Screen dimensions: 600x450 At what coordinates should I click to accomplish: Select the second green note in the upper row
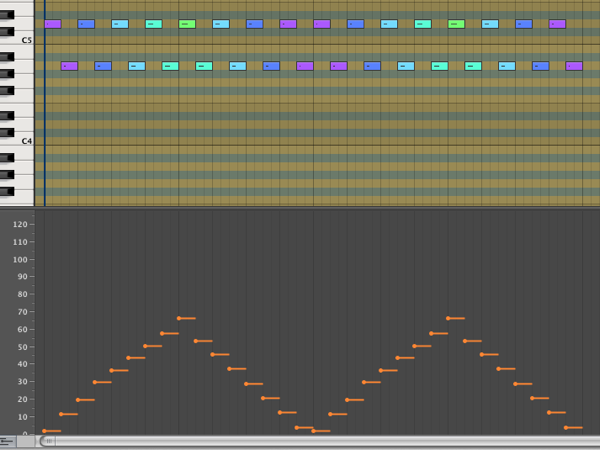tap(457, 24)
